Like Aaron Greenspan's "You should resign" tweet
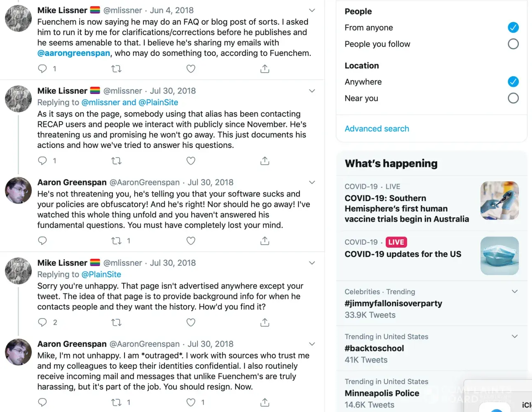The image size is (532, 412). click(x=191, y=403)
